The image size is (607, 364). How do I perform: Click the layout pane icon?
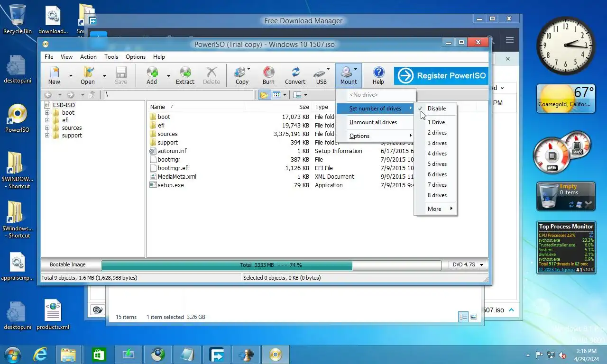pos(297,95)
